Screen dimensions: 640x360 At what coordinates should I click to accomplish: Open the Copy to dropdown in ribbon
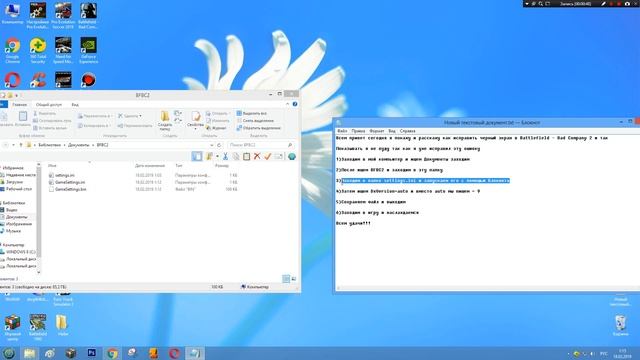tap(94, 126)
